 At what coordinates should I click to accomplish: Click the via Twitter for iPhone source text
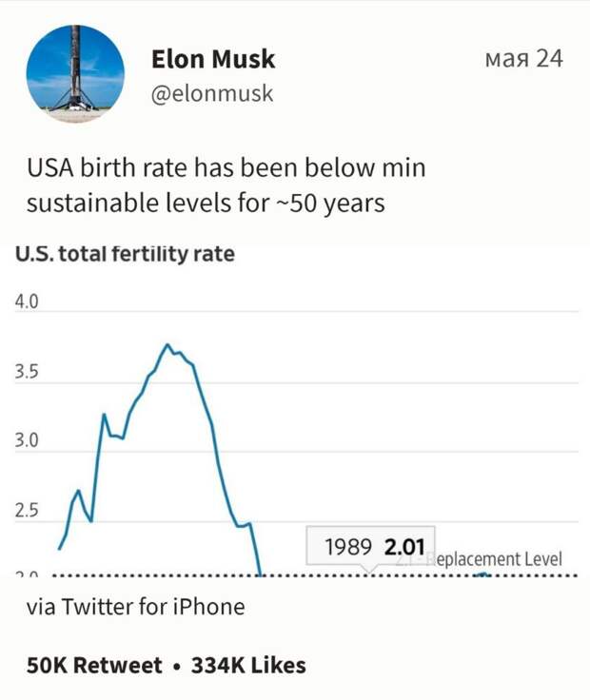136,607
